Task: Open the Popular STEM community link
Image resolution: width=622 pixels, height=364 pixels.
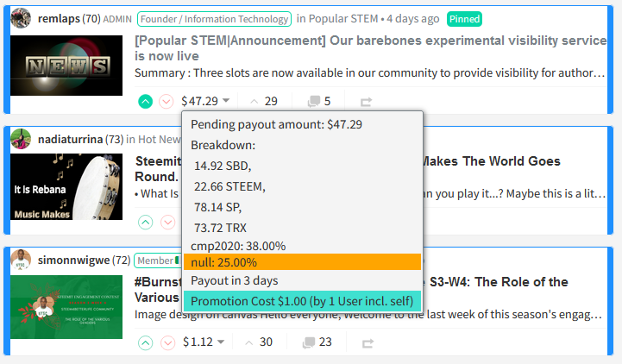Action: (x=342, y=18)
